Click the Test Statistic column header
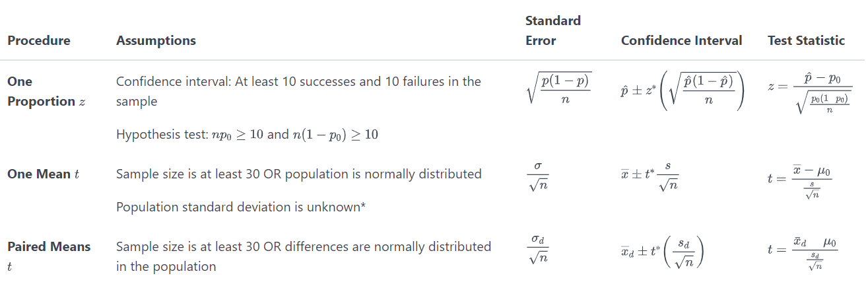The width and height of the screenshot is (868, 290). 806,40
